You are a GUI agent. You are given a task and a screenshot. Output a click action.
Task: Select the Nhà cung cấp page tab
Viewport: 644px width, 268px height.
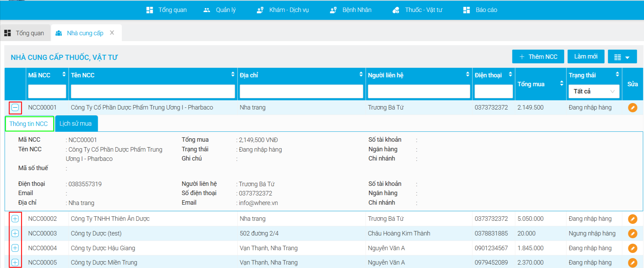click(85, 33)
